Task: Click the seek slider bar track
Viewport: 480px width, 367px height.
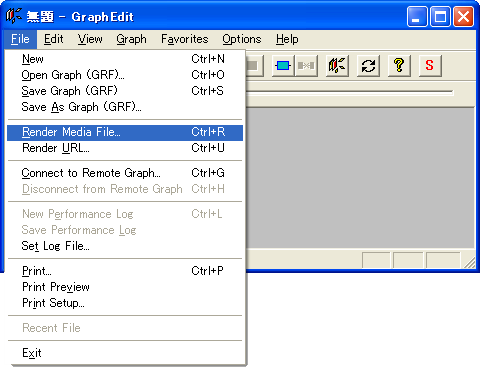Action: (349, 92)
